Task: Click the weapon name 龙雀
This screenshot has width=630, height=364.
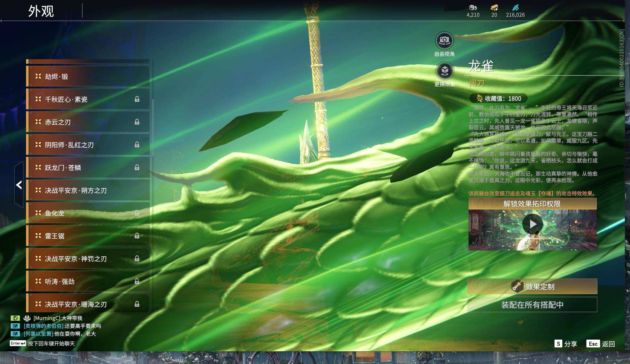Action: click(481, 66)
